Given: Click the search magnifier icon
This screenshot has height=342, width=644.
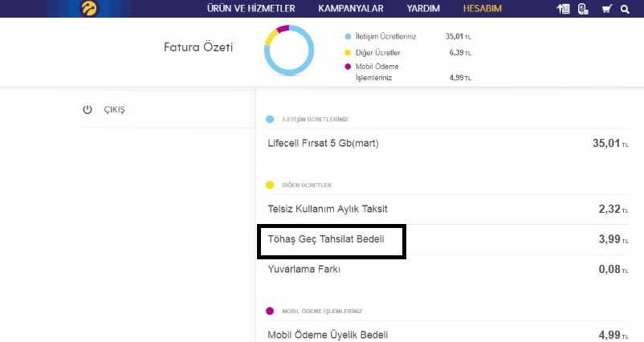Looking at the screenshot, I should (624, 9).
